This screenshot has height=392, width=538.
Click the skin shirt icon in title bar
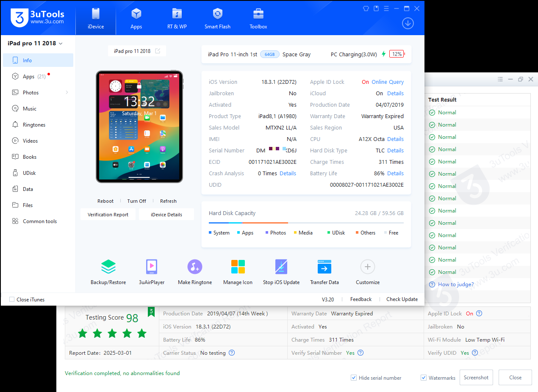366,8
